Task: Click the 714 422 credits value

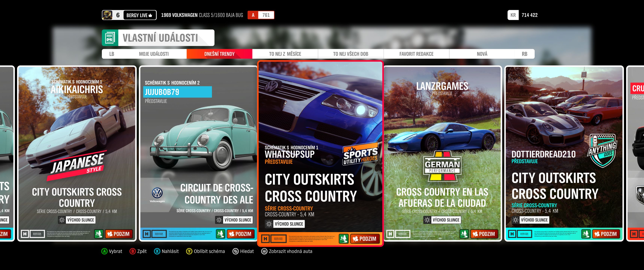Action: [x=529, y=15]
